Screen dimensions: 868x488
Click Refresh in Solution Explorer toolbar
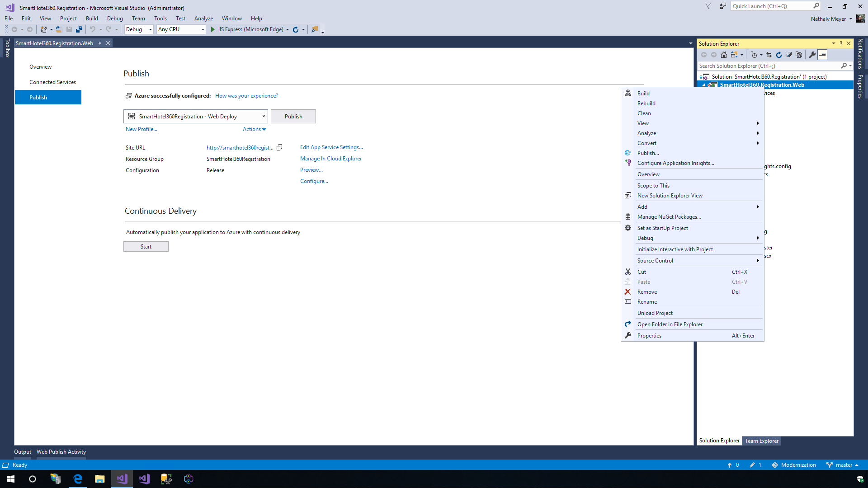pos(779,55)
